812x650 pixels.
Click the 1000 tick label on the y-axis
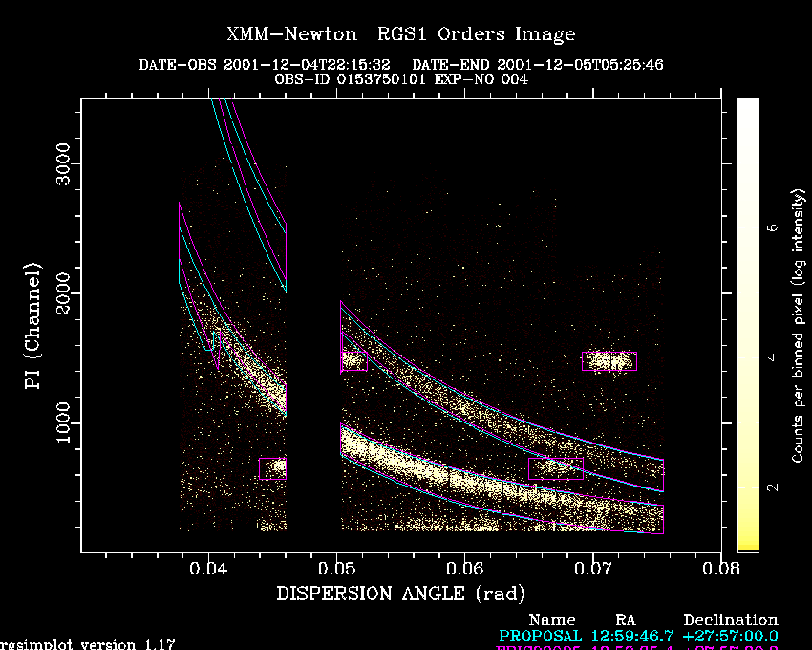(x=63, y=422)
